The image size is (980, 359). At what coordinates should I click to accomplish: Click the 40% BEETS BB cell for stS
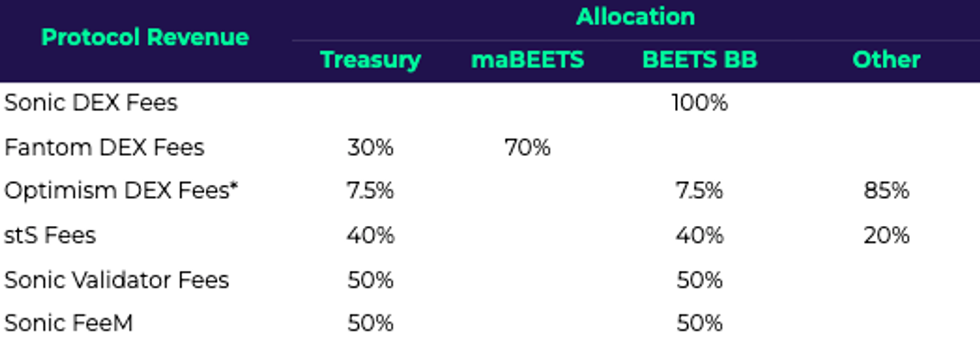click(700, 235)
